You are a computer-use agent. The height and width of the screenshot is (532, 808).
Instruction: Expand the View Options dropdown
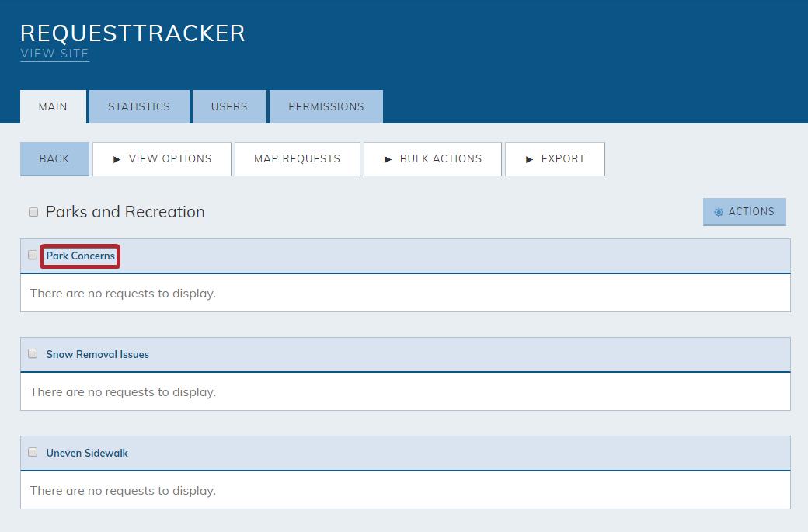tap(162, 159)
